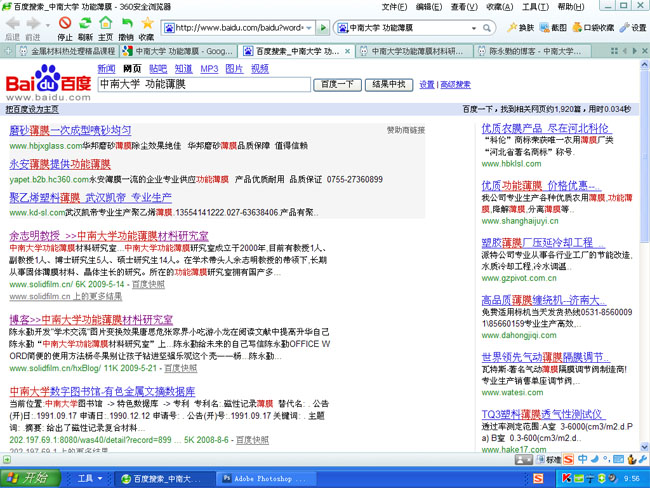Open the View menu
The image size is (650, 488).
[x=464, y=7]
